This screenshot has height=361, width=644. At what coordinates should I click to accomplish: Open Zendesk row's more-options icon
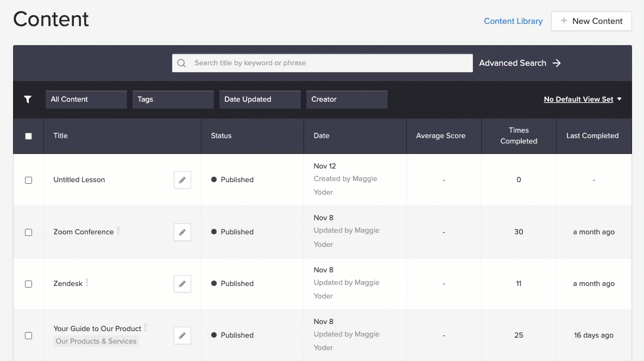(87, 283)
